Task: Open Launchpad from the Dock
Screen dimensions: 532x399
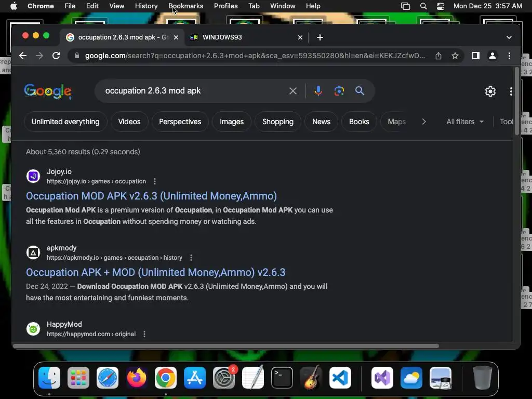Action: 78,378
